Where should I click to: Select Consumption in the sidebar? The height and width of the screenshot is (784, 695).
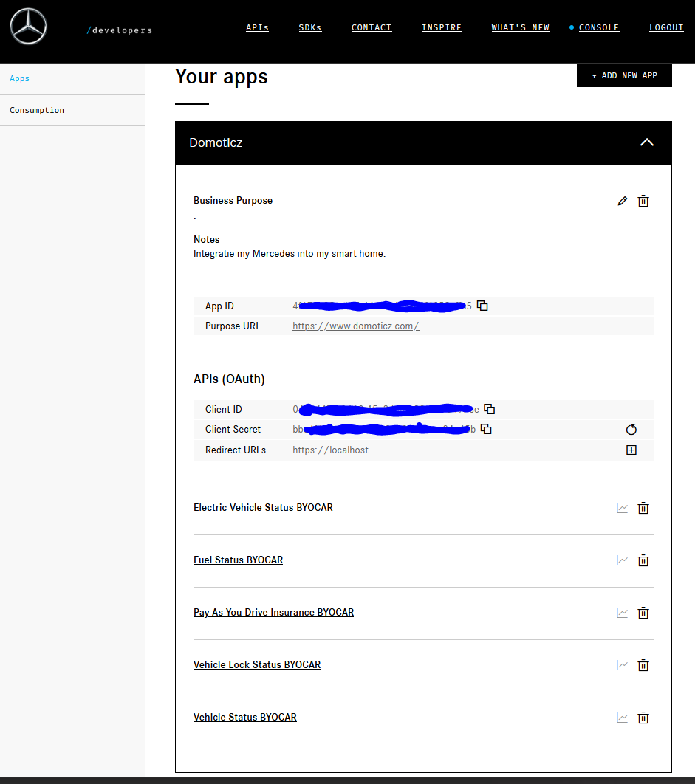pyautogui.click(x=37, y=110)
